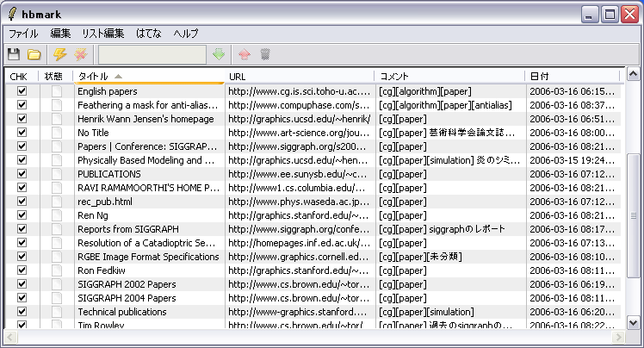Click the vertical scrollbar thumb
This screenshot has width=644, height=348.
633,215
